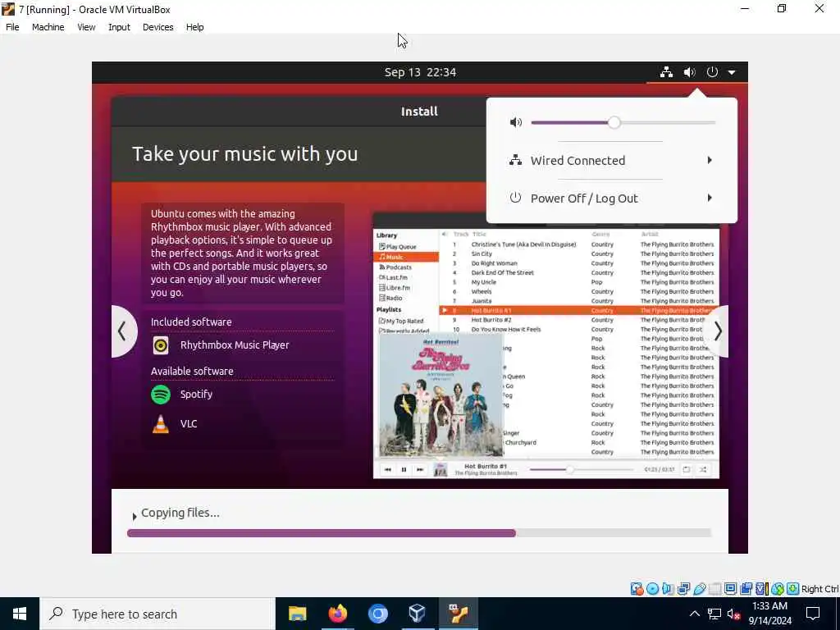Show hidden icons in Windows system tray
This screenshot has width=840, height=630.
click(694, 614)
